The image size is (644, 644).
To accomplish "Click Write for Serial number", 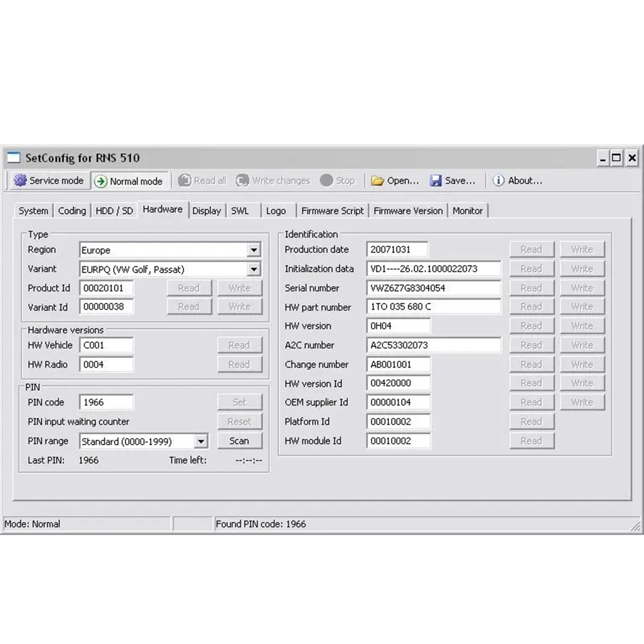I will [582, 288].
